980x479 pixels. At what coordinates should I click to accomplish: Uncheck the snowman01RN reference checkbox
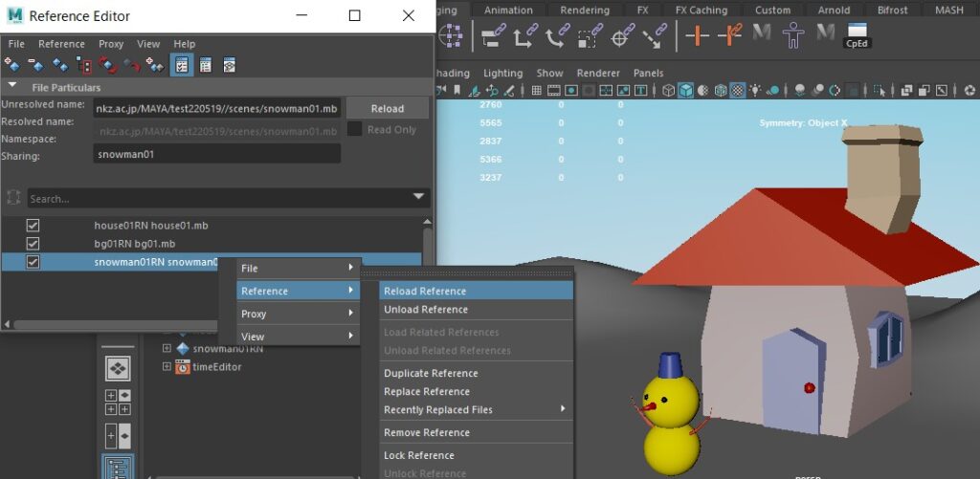[33, 262]
